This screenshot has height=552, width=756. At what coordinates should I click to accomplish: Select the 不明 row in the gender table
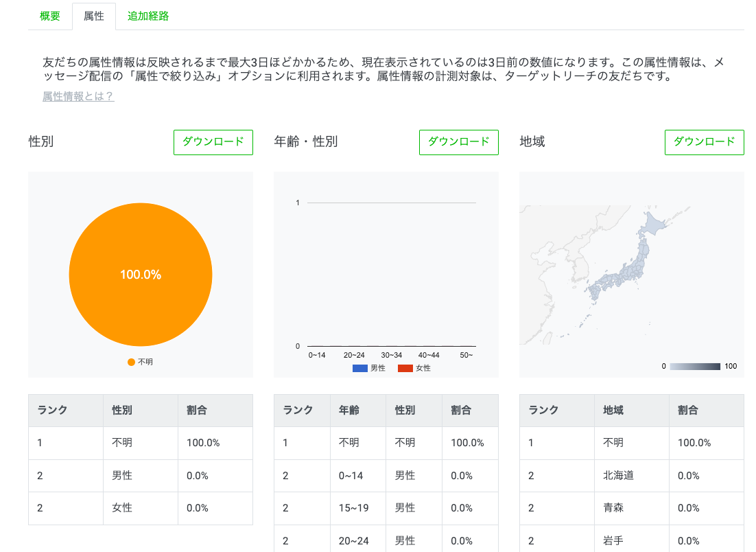(x=140, y=443)
